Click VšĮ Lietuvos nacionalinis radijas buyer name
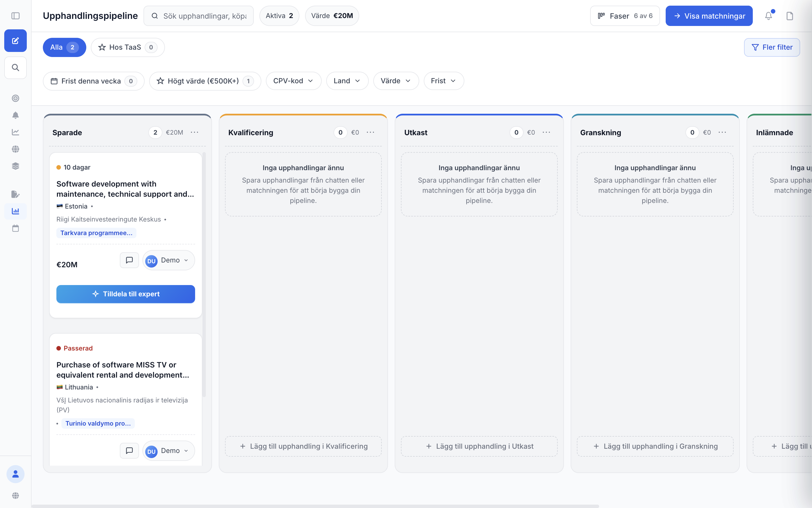812x508 pixels. coord(122,405)
